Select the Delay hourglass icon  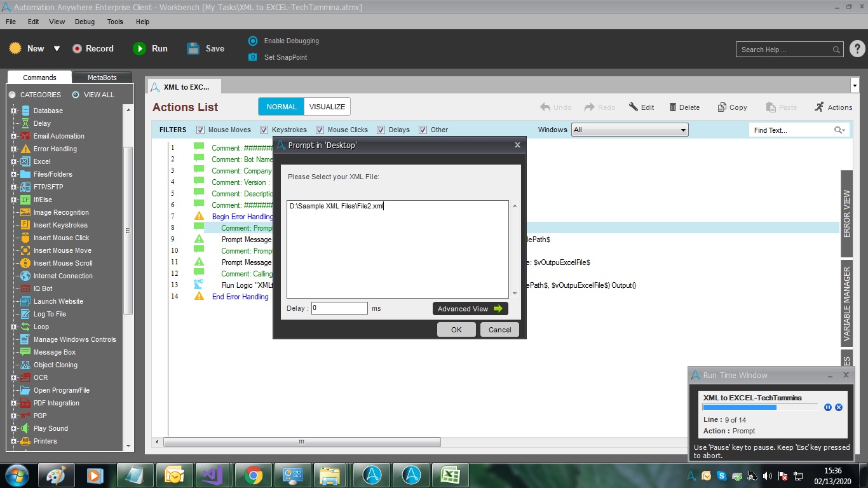tap(25, 123)
